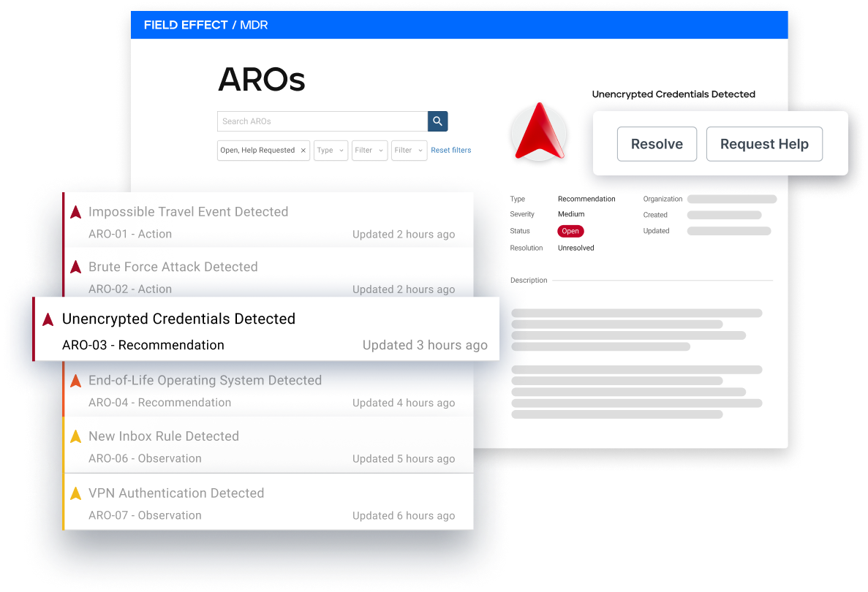868x592 pixels.
Task: Click the large red ARO arrow logo
Action: (x=538, y=132)
